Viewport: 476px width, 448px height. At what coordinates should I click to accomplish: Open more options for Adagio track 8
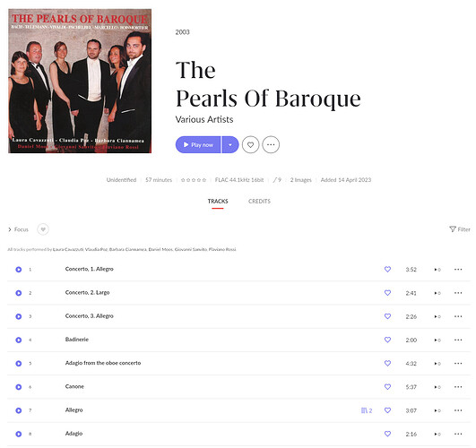point(458,434)
